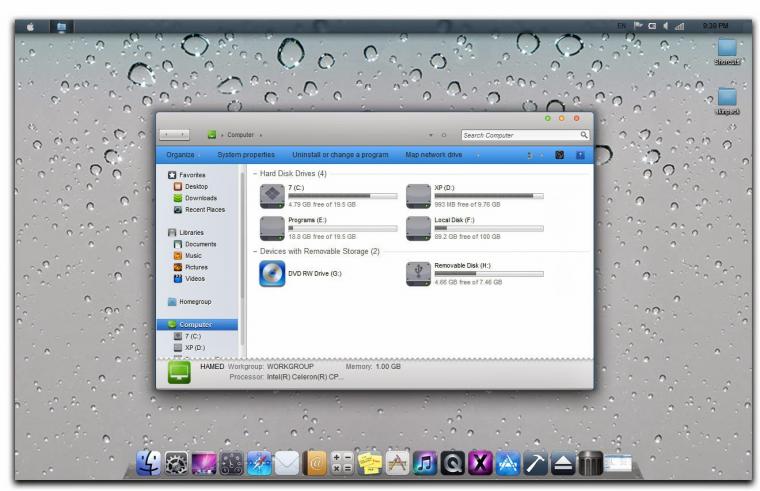The height and width of the screenshot is (491, 760).
Task: Open the Finder icon in the dock
Action: pyautogui.click(x=148, y=462)
